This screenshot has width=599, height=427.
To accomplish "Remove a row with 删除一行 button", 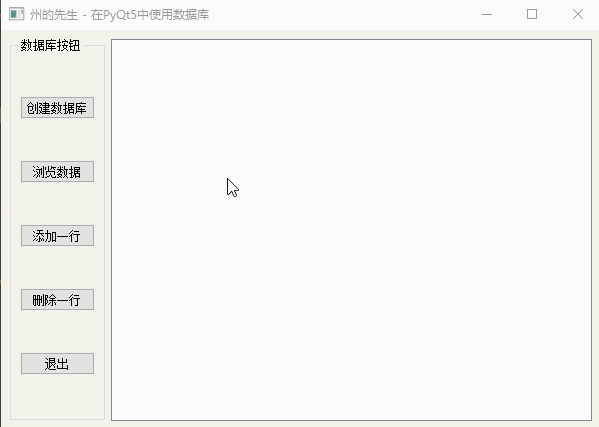I will [57, 299].
